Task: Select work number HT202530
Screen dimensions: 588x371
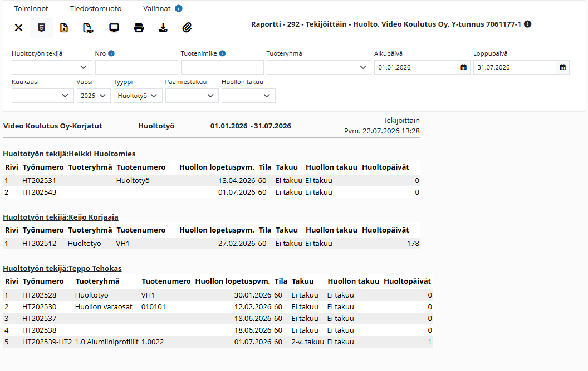Action: tap(39, 307)
